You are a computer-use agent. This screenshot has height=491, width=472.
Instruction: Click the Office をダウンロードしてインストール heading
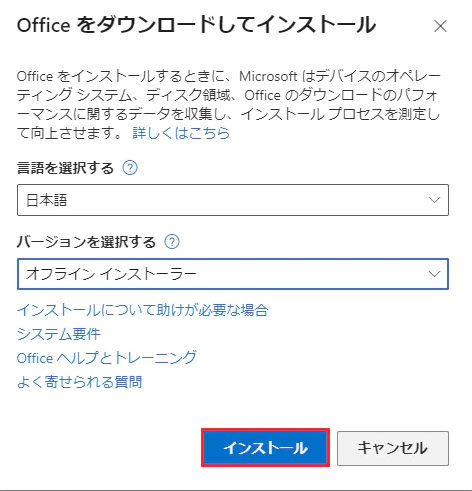point(196,25)
